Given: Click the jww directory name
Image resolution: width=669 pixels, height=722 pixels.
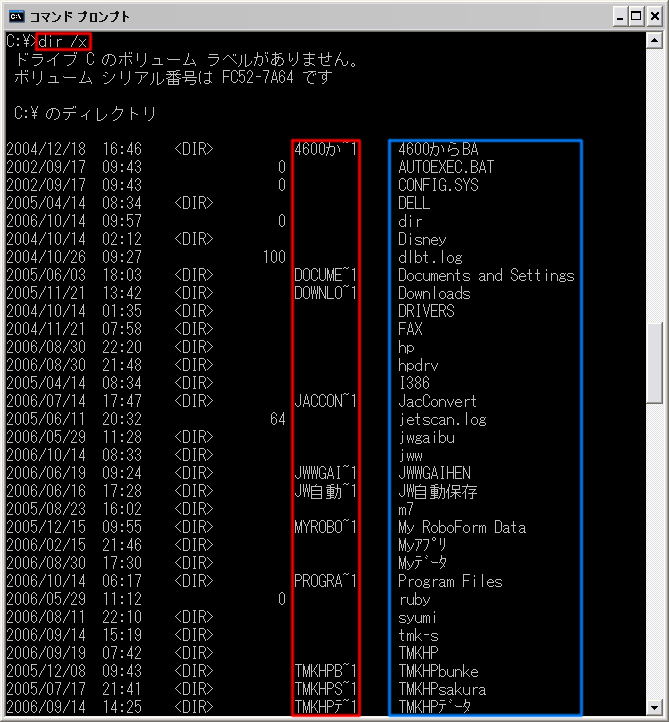Looking at the screenshot, I should pyautogui.click(x=410, y=455).
